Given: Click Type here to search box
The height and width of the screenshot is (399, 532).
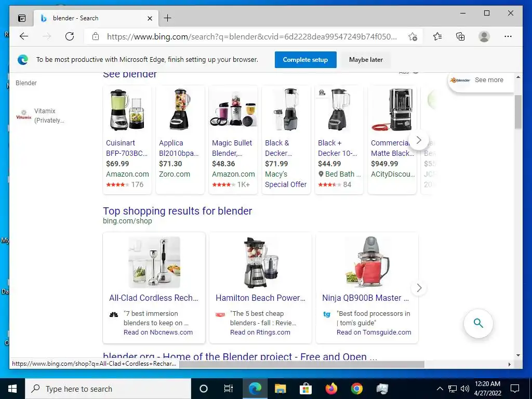Looking at the screenshot, I should [108, 389].
